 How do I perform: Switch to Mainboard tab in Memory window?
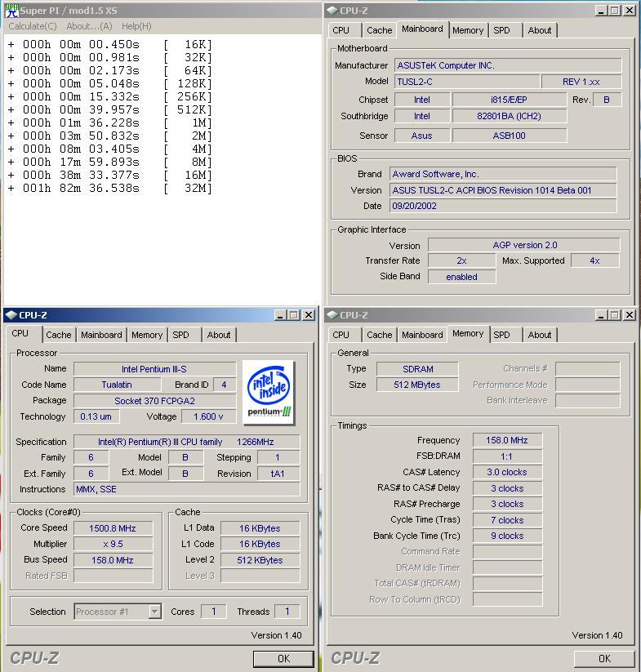pyautogui.click(x=422, y=335)
